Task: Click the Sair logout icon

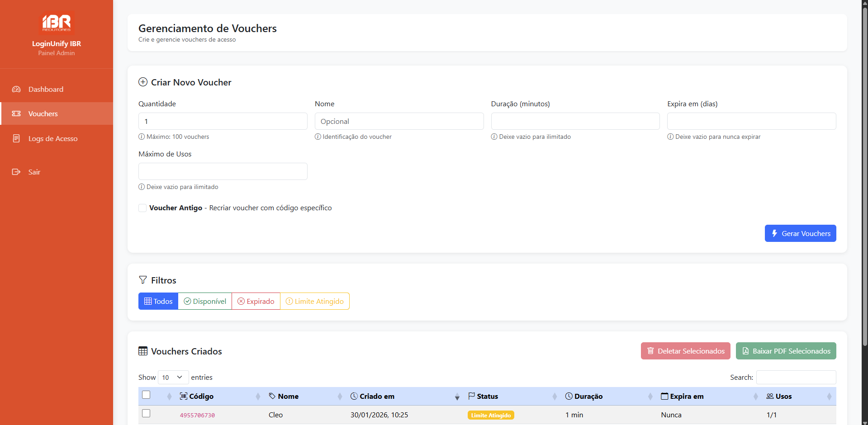Action: [16, 172]
